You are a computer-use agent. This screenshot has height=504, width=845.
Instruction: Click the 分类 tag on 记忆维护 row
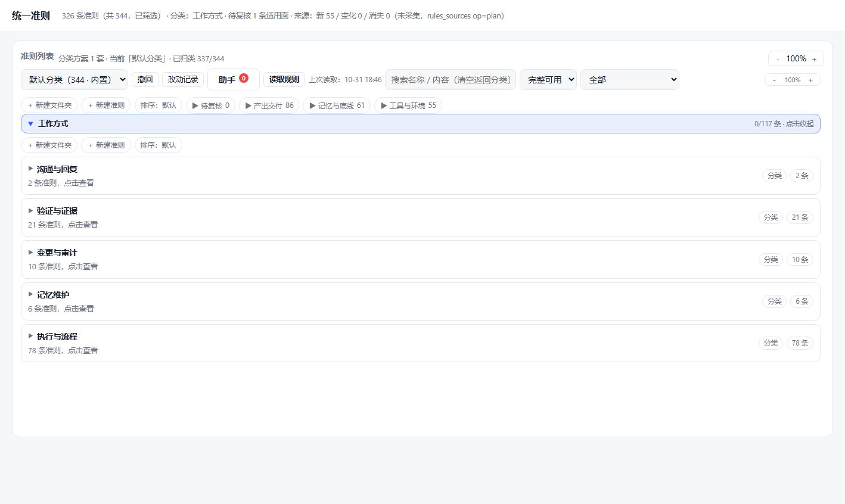775,301
